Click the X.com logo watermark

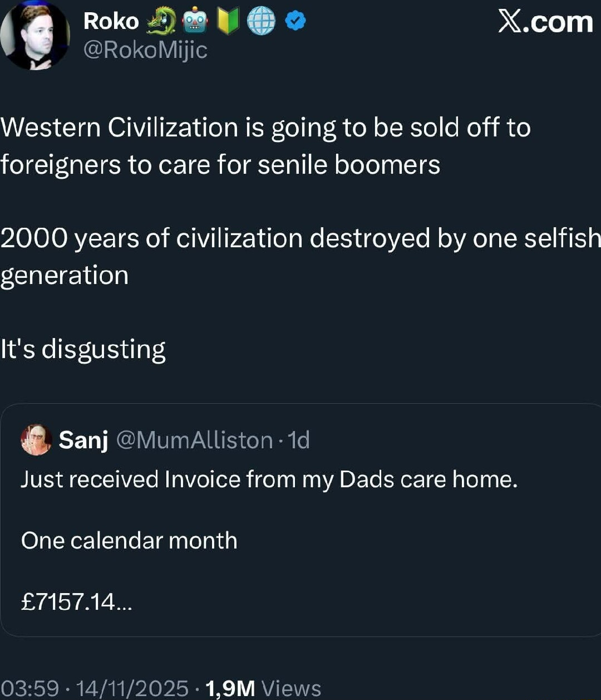tap(545, 22)
